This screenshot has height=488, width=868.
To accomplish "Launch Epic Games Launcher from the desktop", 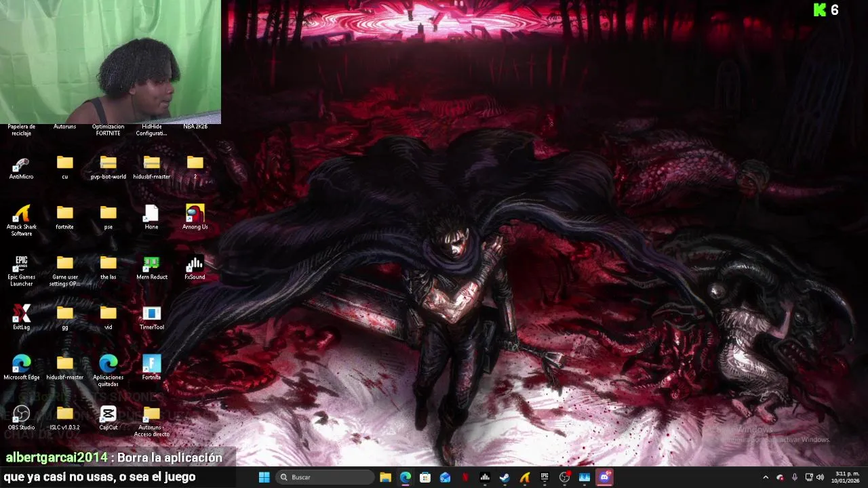I will tap(21, 270).
